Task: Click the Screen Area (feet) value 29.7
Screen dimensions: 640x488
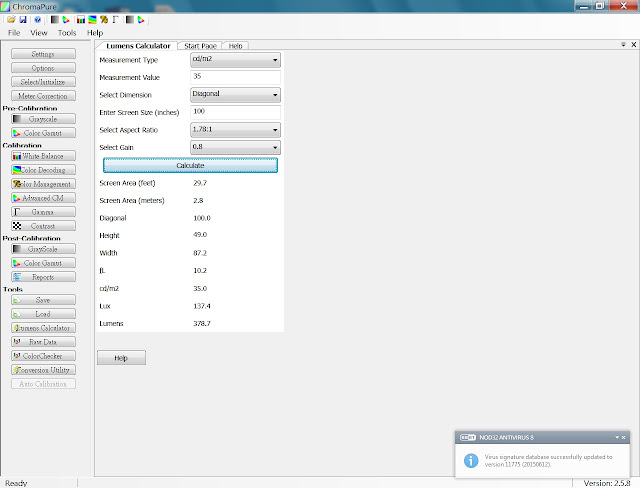Action: pyautogui.click(x=200, y=183)
